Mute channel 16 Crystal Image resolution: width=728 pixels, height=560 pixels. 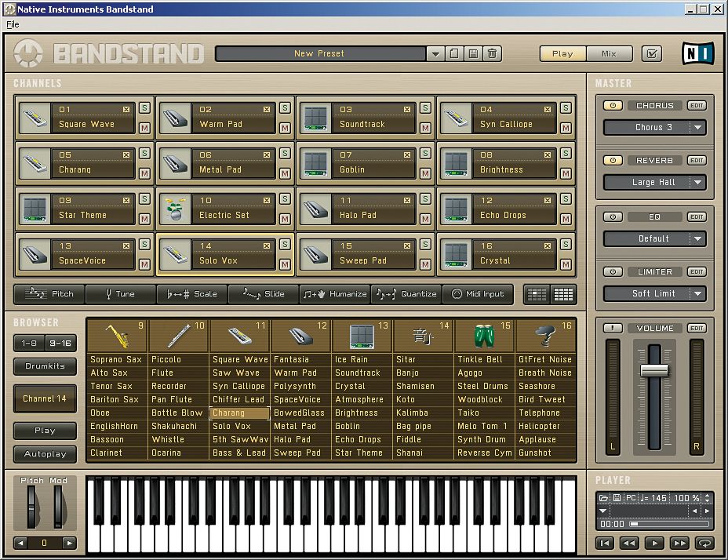pos(566,264)
